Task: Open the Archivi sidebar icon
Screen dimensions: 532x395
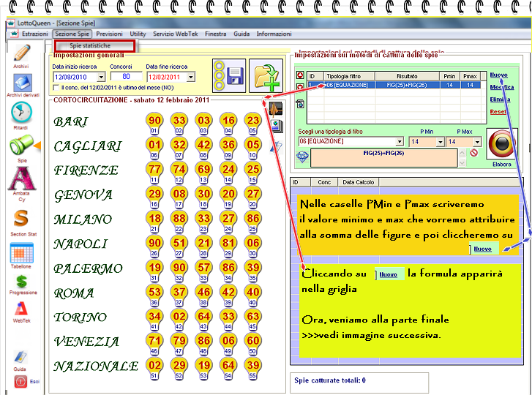Action: pyautogui.click(x=22, y=53)
